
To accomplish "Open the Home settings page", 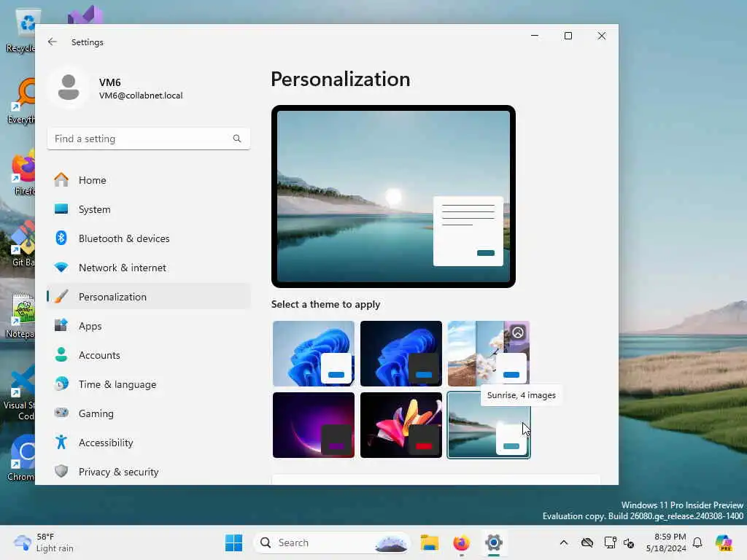I will point(149,180).
